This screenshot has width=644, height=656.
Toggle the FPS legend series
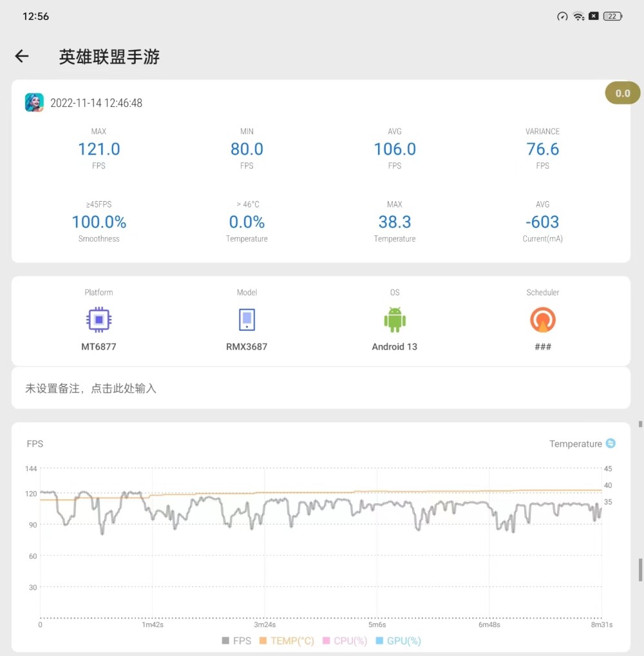coord(237,641)
